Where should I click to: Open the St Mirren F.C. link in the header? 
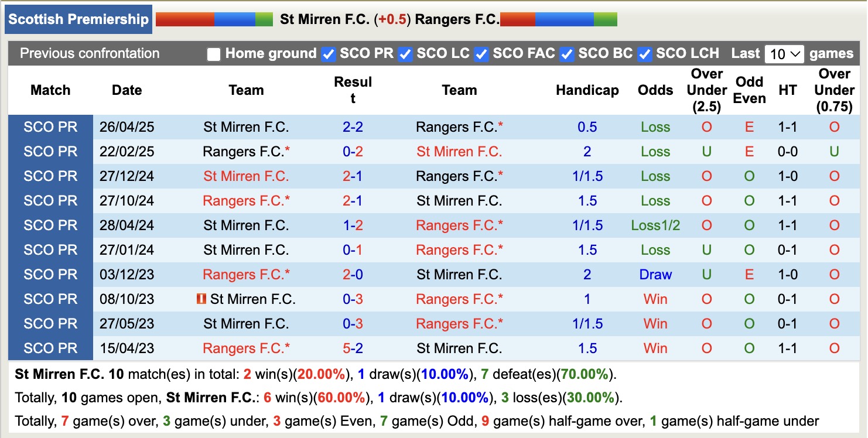pyautogui.click(x=326, y=18)
